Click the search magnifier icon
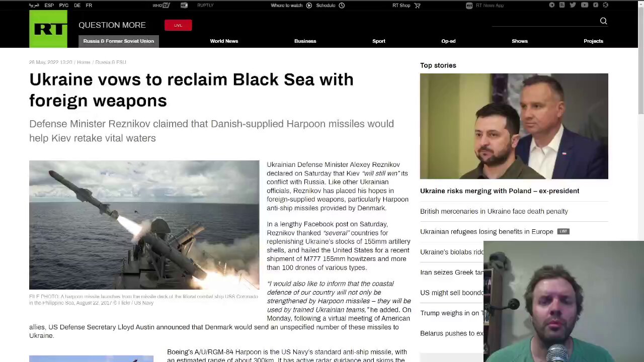This screenshot has width=644, height=362. (x=603, y=21)
